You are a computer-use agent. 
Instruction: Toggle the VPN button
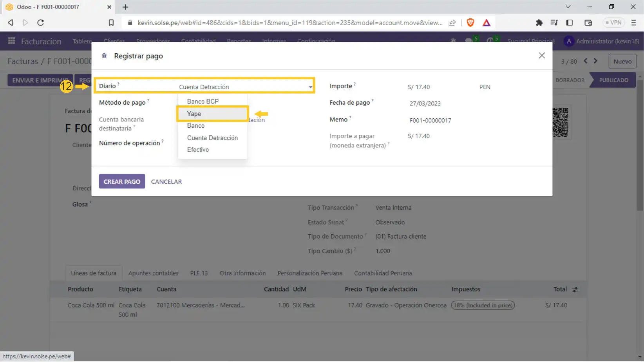pyautogui.click(x=613, y=23)
